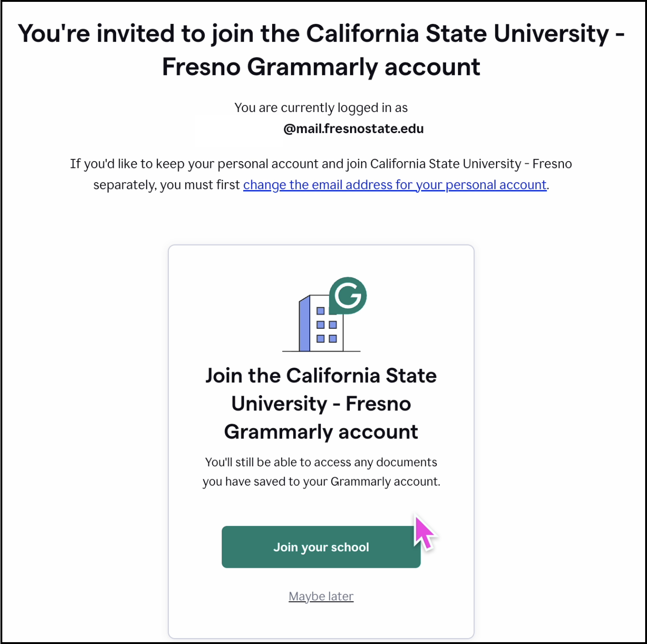Click the Join your school button
The height and width of the screenshot is (644, 647).
pos(321,547)
